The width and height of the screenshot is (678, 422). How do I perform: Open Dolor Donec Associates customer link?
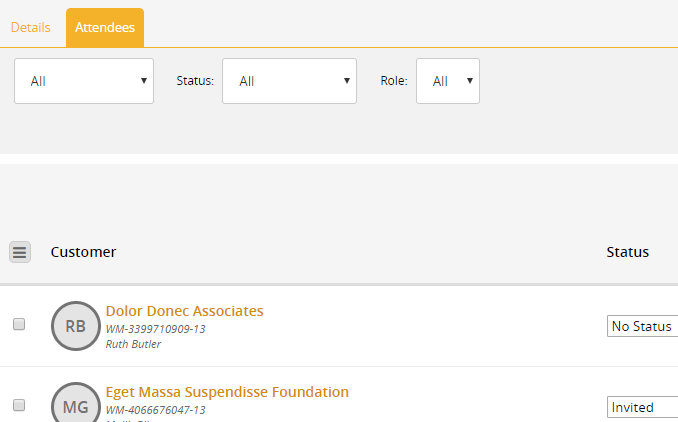pyautogui.click(x=184, y=311)
